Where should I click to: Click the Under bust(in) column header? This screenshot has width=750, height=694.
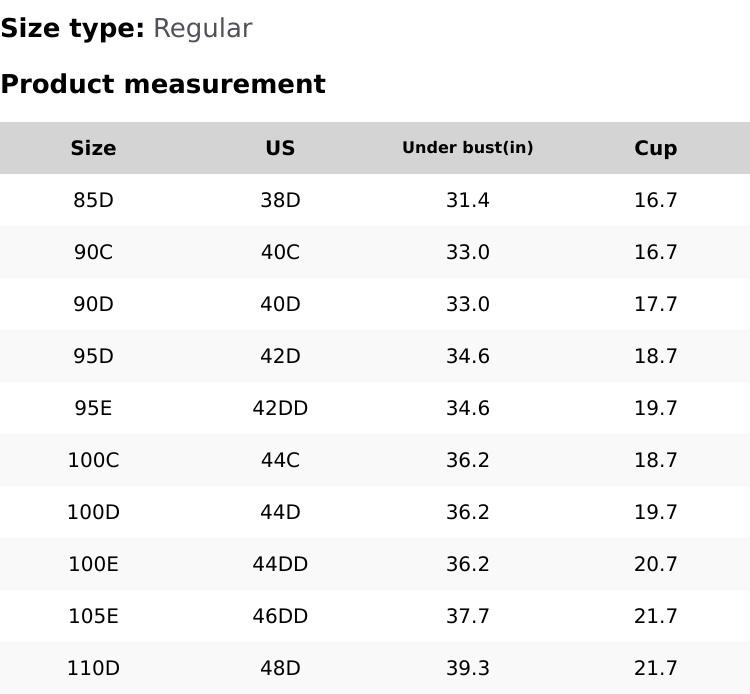[467, 148]
